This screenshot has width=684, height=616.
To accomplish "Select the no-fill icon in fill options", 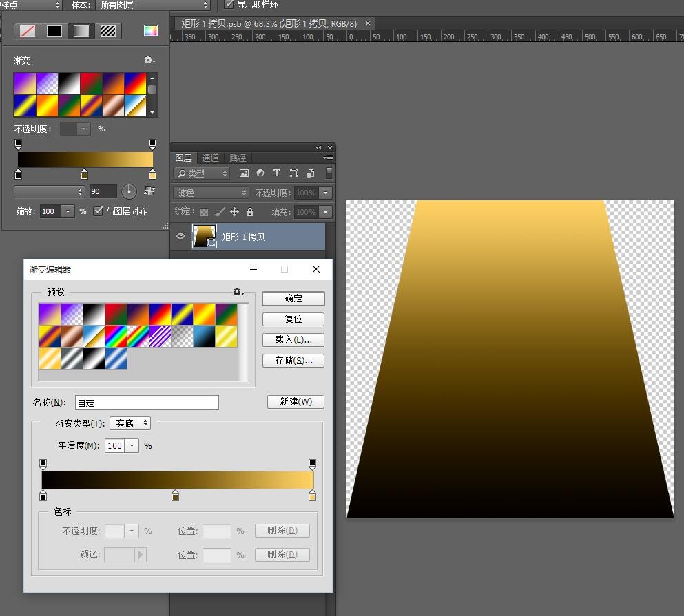I will click(28, 31).
